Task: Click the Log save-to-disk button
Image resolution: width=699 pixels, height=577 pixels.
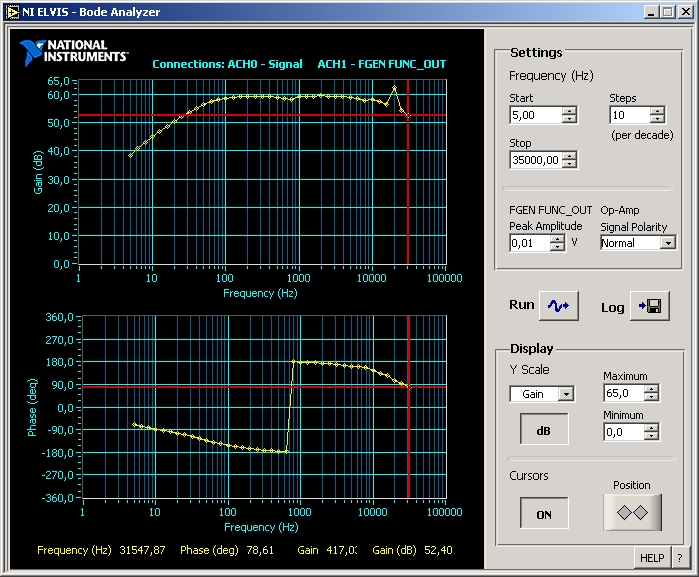Action: tap(650, 306)
